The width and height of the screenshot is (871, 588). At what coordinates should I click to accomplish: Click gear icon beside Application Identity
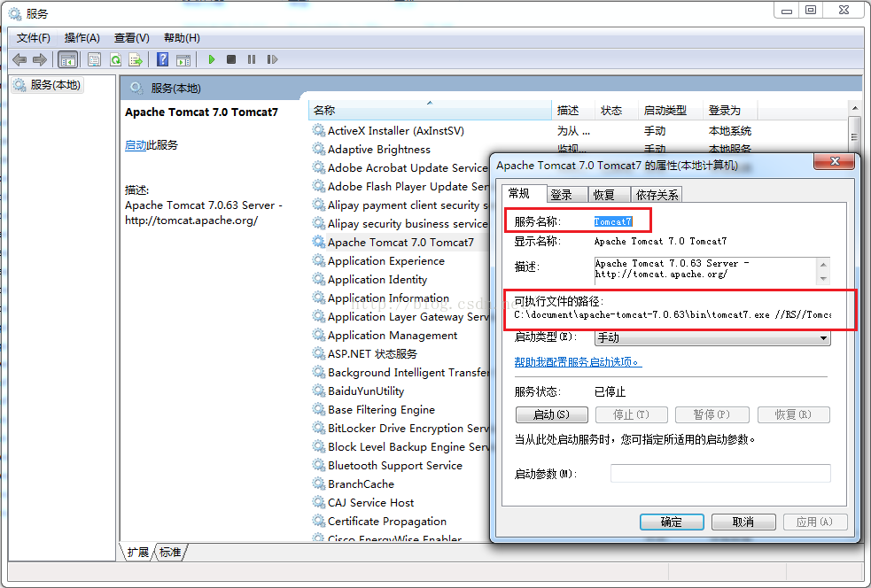318,279
